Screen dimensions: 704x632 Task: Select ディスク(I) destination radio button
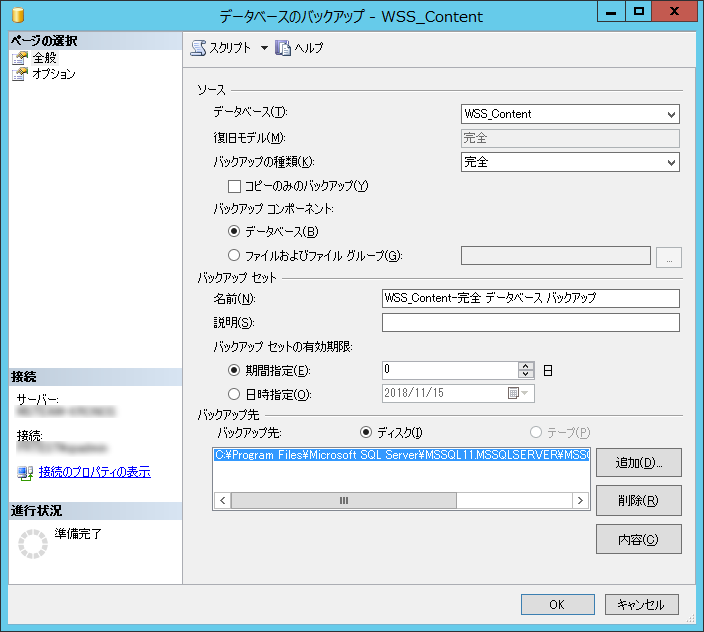(366, 432)
